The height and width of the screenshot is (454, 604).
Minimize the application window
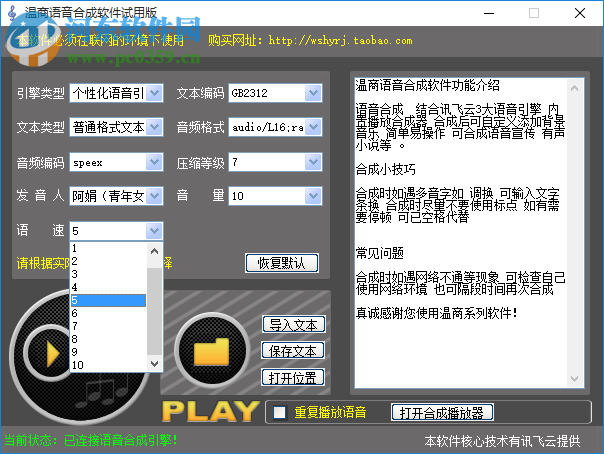[489, 13]
